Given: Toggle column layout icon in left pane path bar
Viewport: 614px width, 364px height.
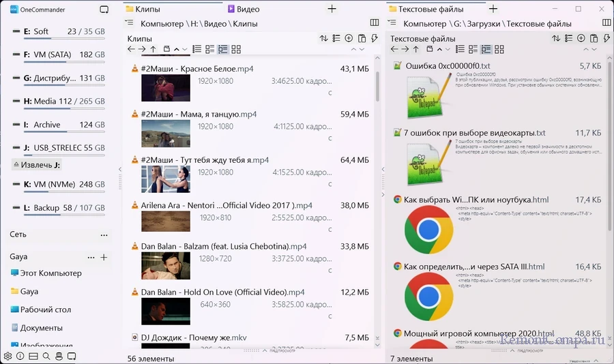Looking at the screenshot, I should pos(374,23).
